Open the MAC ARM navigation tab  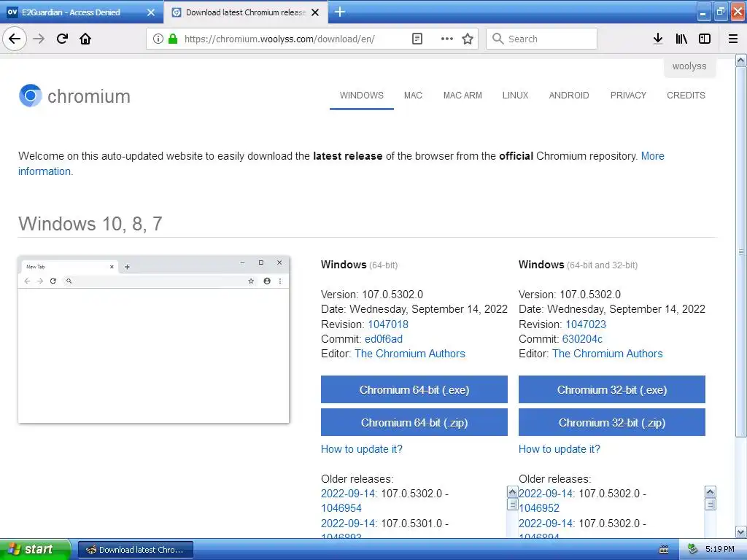coord(462,96)
